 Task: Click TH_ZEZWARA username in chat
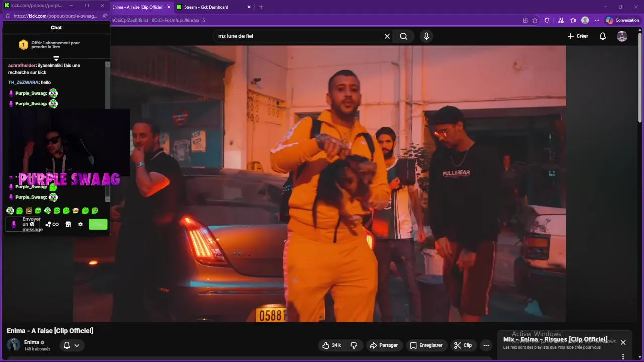click(x=23, y=82)
